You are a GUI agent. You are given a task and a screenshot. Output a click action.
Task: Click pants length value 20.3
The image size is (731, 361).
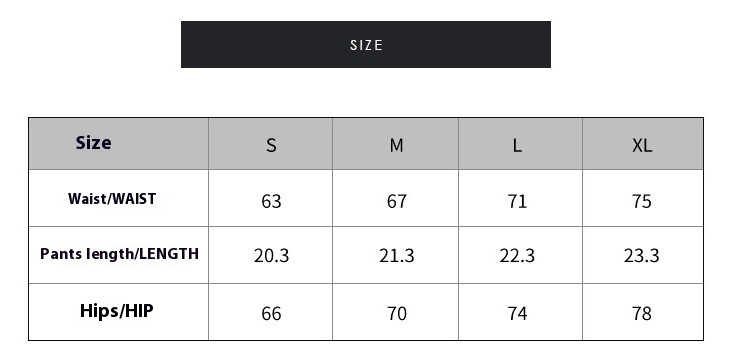point(271,256)
